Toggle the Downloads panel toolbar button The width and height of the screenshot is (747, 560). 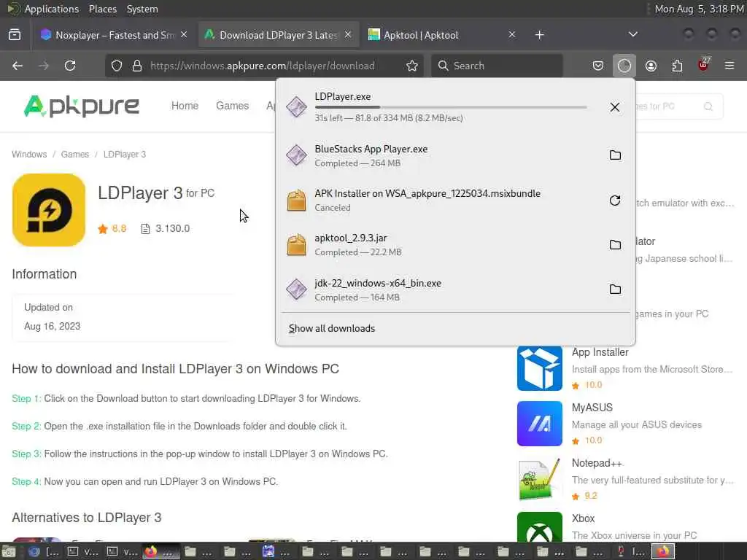624,66
